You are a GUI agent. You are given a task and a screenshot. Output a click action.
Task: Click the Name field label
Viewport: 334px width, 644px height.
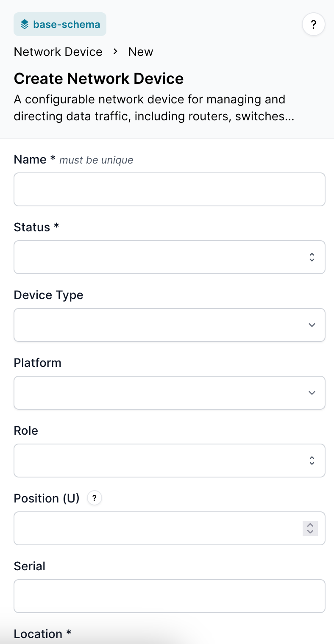[30, 159]
